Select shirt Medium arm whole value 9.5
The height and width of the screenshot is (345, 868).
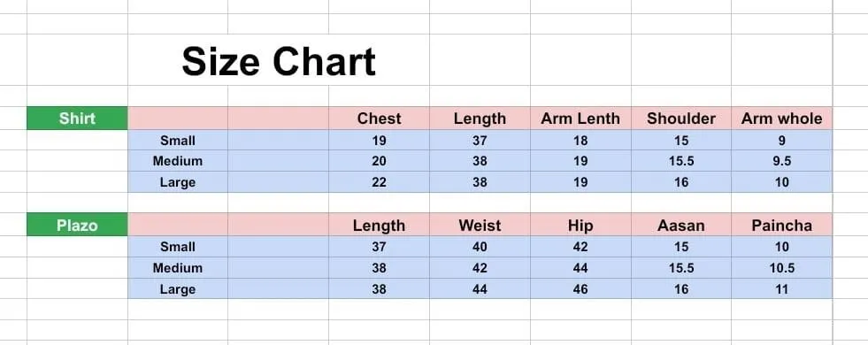click(781, 161)
